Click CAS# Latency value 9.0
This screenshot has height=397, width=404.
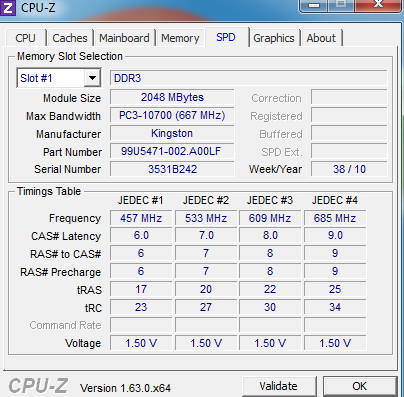(x=335, y=236)
